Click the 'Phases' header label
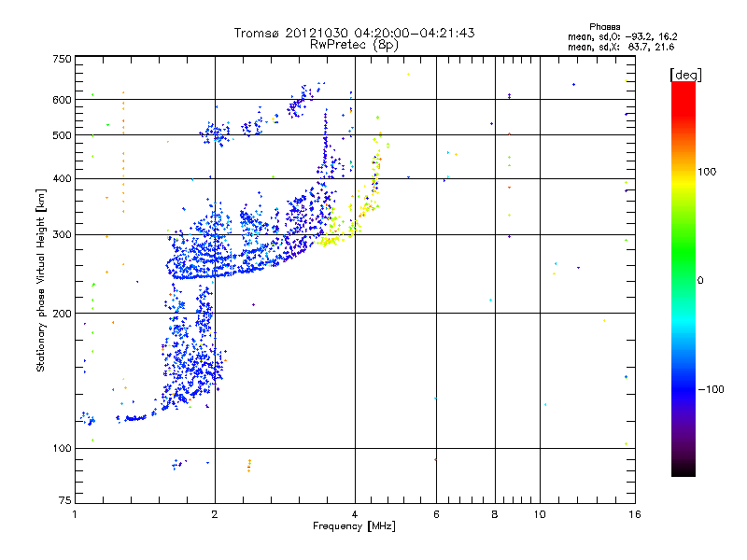 click(604, 27)
